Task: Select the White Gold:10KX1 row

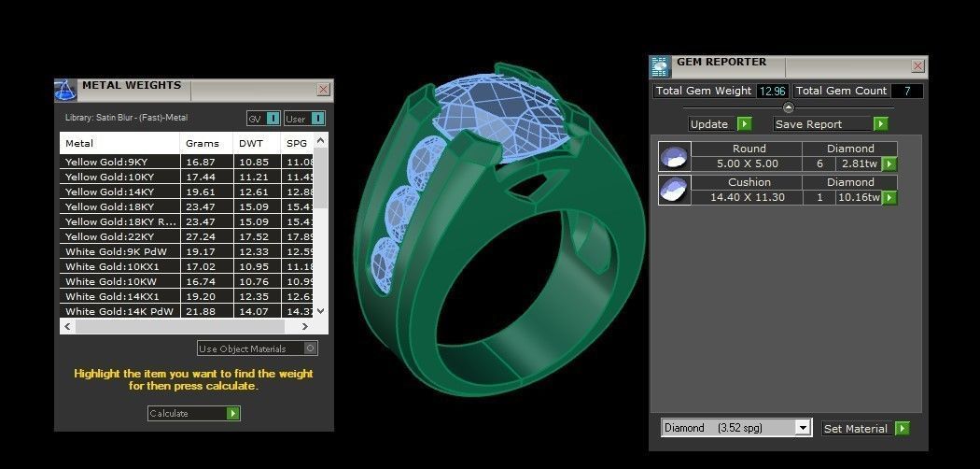Action: [x=187, y=267]
